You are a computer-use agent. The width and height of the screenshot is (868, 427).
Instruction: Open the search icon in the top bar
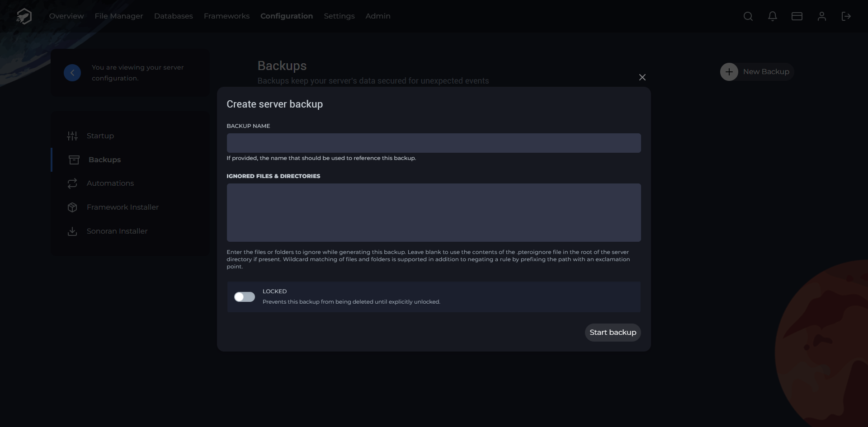[x=748, y=16]
